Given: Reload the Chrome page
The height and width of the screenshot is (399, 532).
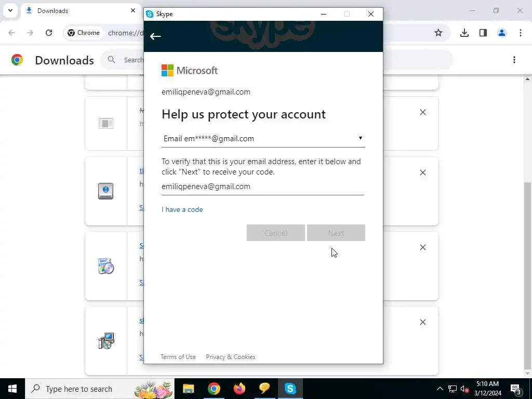Looking at the screenshot, I should pos(49,33).
